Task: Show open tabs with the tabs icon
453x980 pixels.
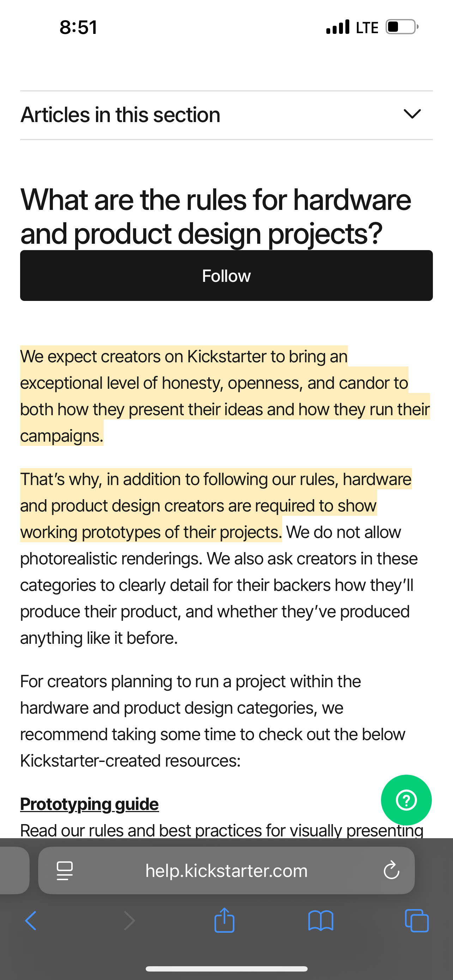Action: pyautogui.click(x=417, y=921)
